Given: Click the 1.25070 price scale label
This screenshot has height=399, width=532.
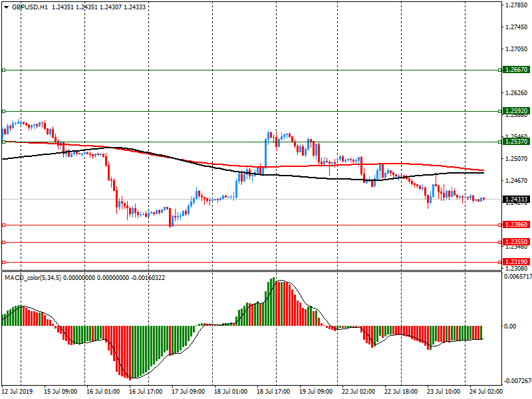Looking at the screenshot, I should click(517, 159).
